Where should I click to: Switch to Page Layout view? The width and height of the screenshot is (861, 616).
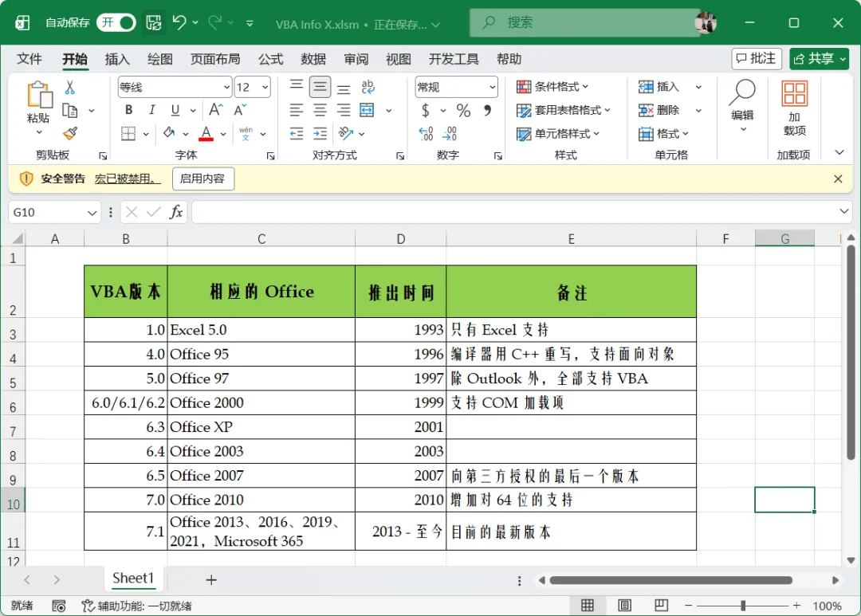624,605
